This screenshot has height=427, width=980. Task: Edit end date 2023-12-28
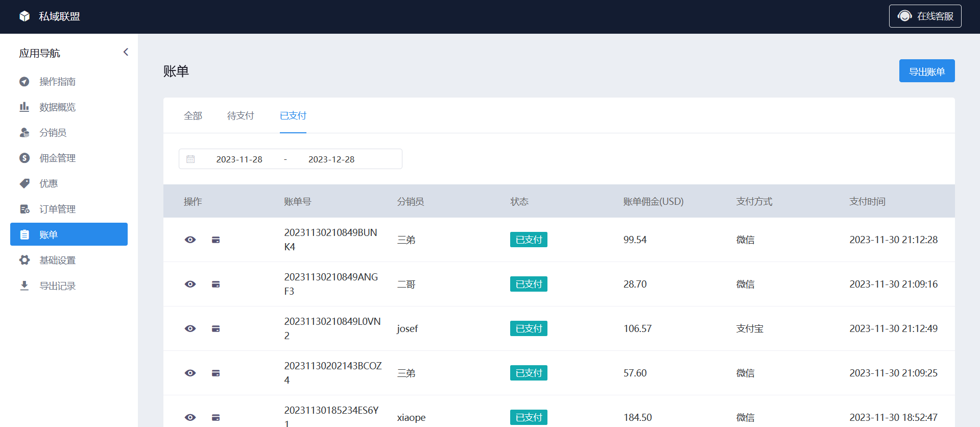pos(331,159)
